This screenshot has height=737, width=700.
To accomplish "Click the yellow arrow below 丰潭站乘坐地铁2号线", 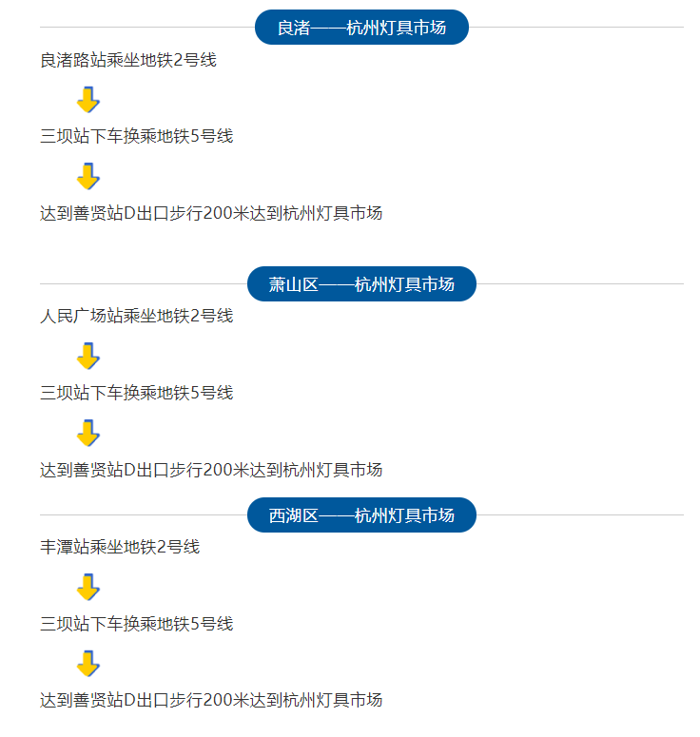I will [88, 588].
